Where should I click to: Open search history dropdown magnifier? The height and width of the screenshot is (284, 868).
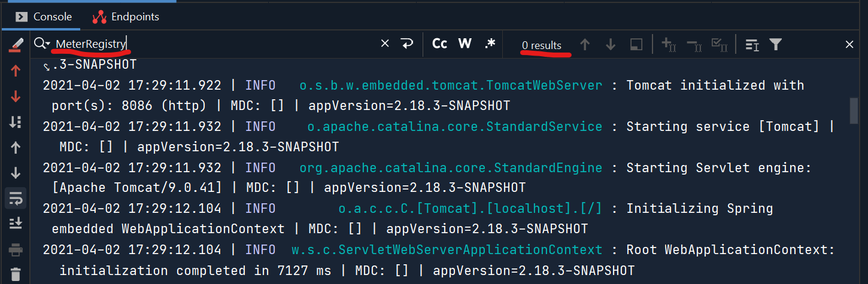click(42, 44)
